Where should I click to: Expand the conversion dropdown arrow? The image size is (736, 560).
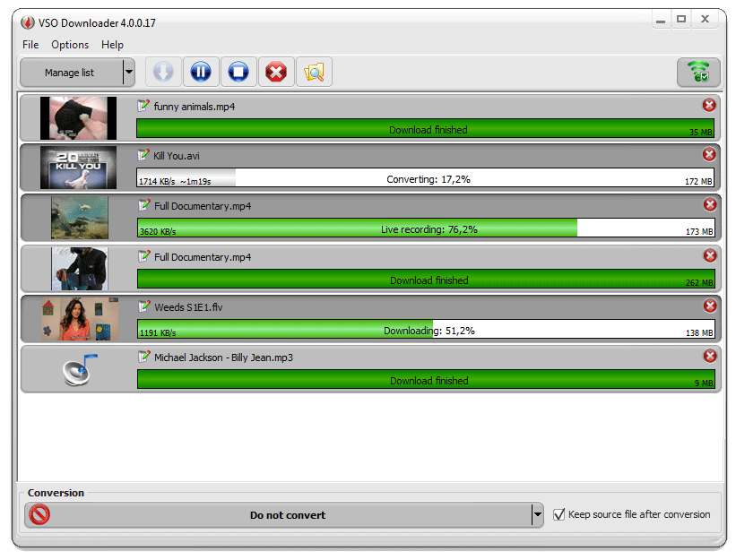[x=538, y=515]
